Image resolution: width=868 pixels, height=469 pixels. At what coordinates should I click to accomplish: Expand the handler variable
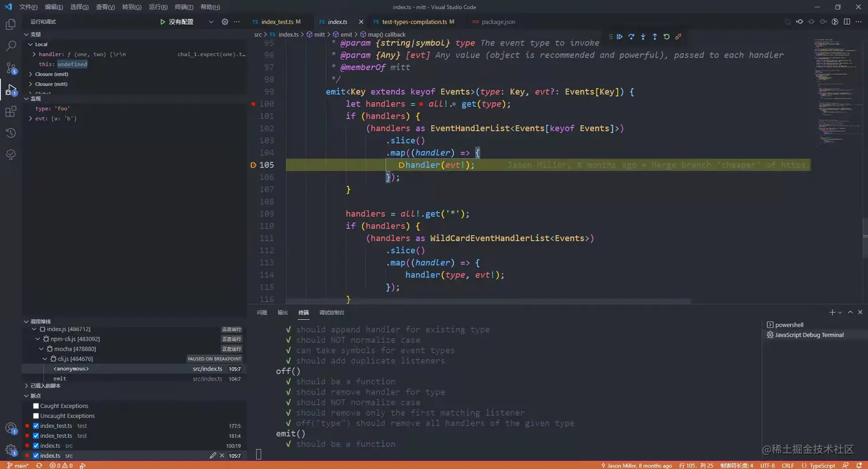[34, 54]
